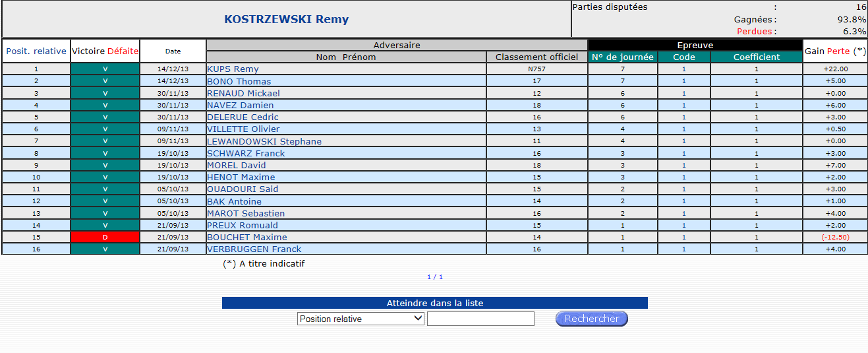Open VERBRUGGEN Franck's player link

[x=254, y=249]
